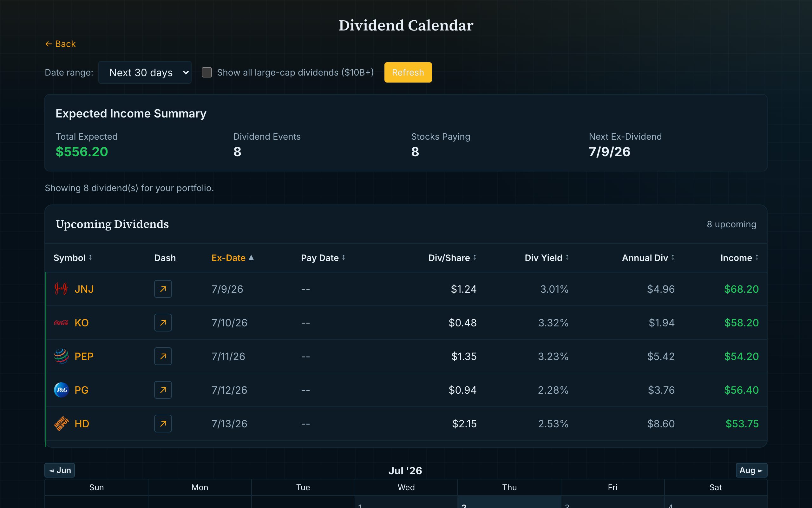Click the Coca-Cola logo icon
The image size is (812, 508).
pos(62,323)
